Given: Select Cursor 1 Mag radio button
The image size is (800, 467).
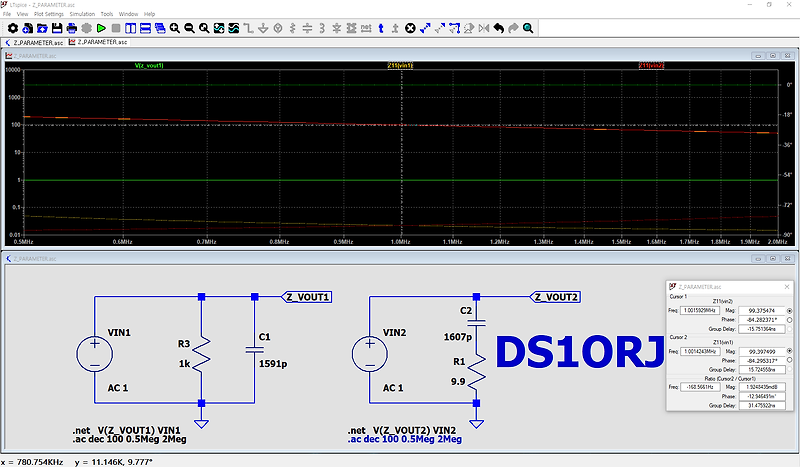Looking at the screenshot, I should point(789,310).
